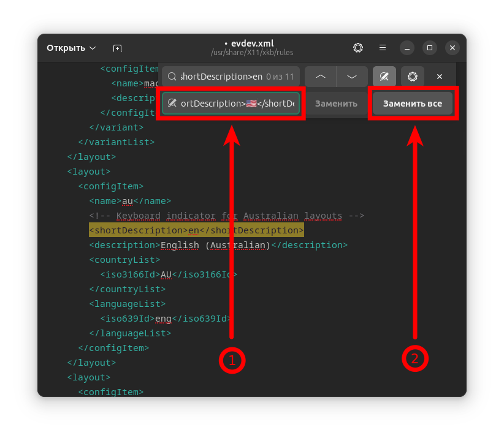Click the evdev.xml title text
This screenshot has height=438, width=504.
[x=253, y=43]
